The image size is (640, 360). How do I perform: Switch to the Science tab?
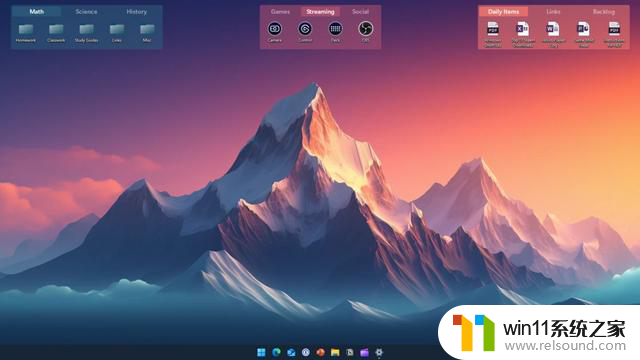pyautogui.click(x=86, y=11)
